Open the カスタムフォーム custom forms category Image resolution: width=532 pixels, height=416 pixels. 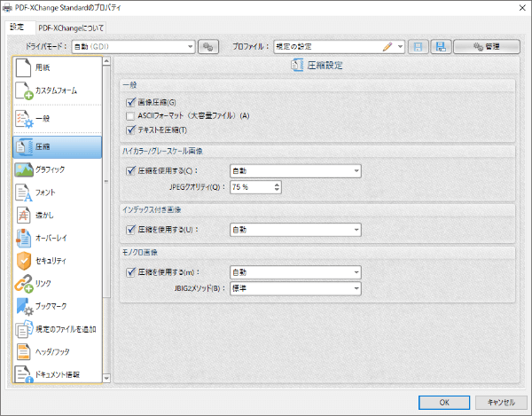point(57,90)
